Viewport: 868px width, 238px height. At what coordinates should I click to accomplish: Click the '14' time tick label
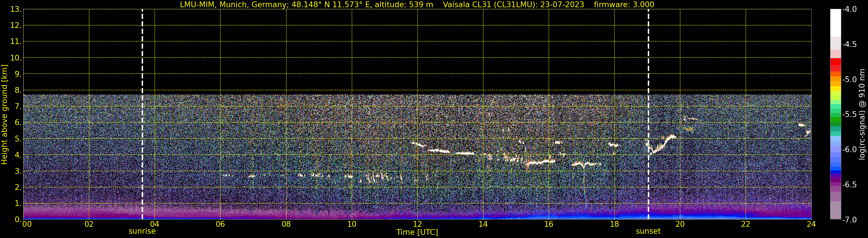[x=483, y=224]
